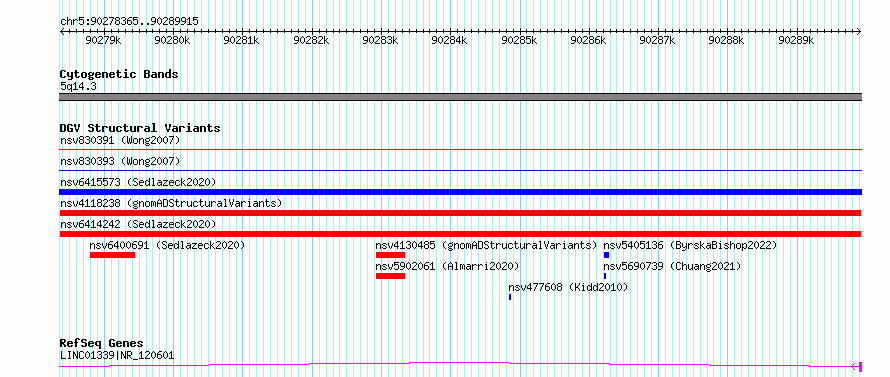Click the thick blue bar of nsv6415573
Screen dimensions: 890x377
click(461, 192)
